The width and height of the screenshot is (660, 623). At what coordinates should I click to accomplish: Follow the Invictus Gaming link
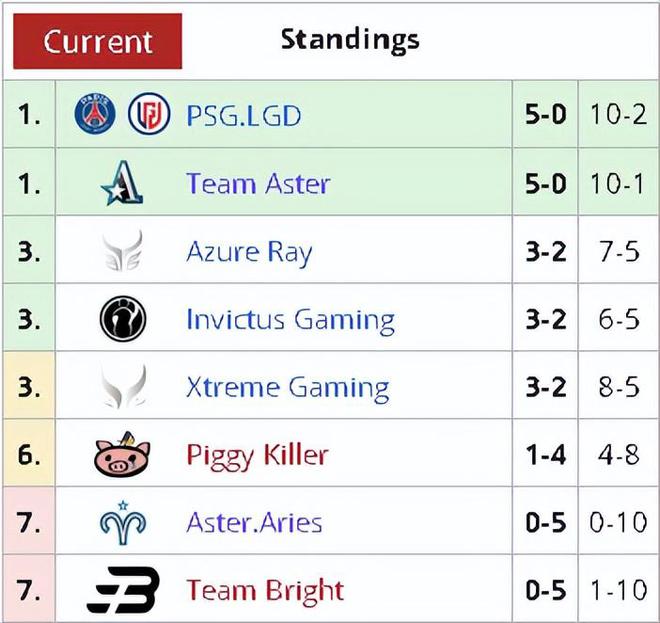pos(290,320)
